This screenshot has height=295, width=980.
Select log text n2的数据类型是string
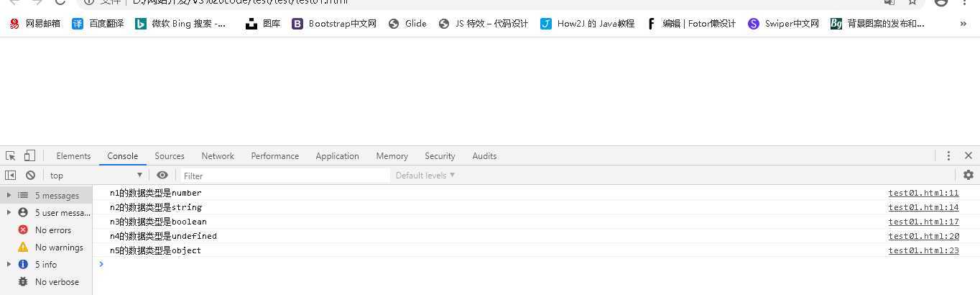155,207
